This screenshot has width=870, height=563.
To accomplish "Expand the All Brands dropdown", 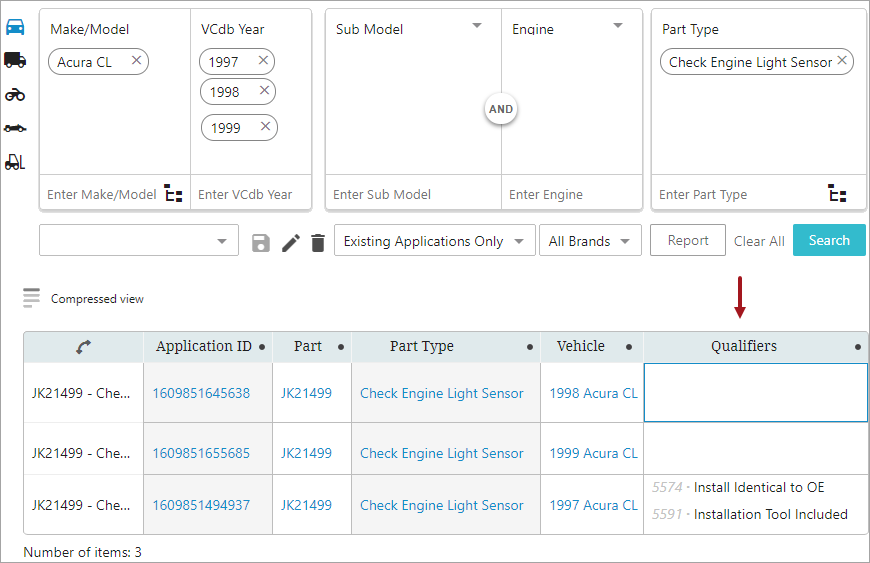I will 590,241.
